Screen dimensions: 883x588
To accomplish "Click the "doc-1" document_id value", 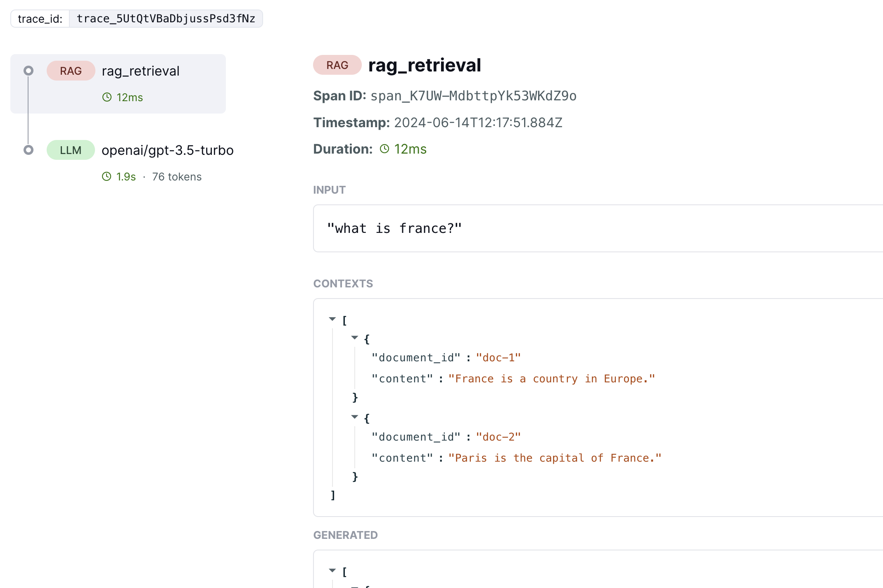I will coord(498,358).
